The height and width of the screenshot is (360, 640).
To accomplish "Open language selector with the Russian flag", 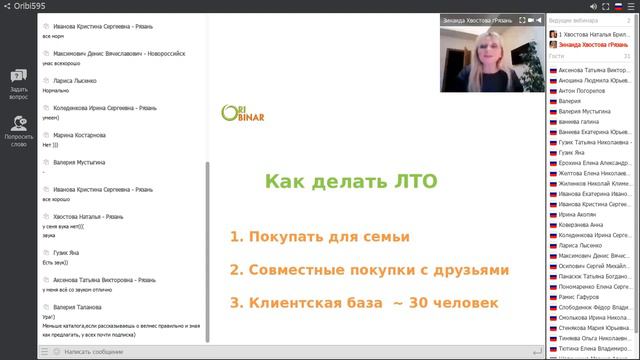I will tap(618, 7).
